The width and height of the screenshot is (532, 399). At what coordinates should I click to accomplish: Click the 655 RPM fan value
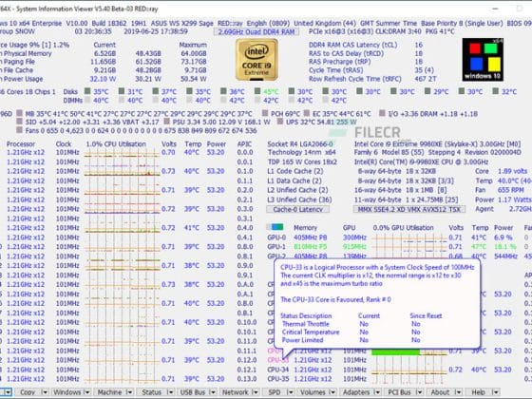point(511,190)
